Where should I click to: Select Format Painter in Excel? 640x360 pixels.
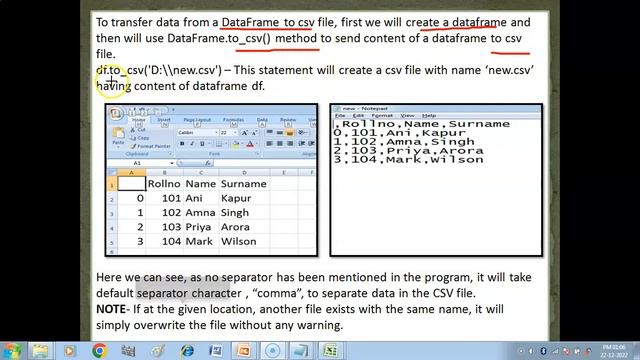click(x=150, y=146)
